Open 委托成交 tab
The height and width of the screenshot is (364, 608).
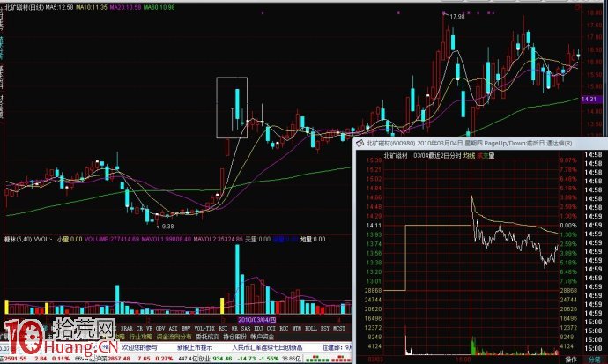pyautogui.click(x=207, y=337)
